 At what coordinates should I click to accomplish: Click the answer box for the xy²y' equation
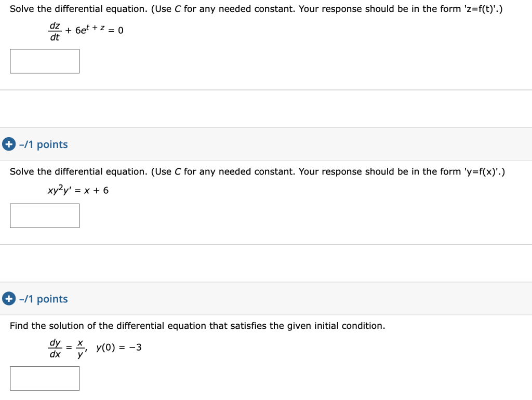click(x=44, y=215)
